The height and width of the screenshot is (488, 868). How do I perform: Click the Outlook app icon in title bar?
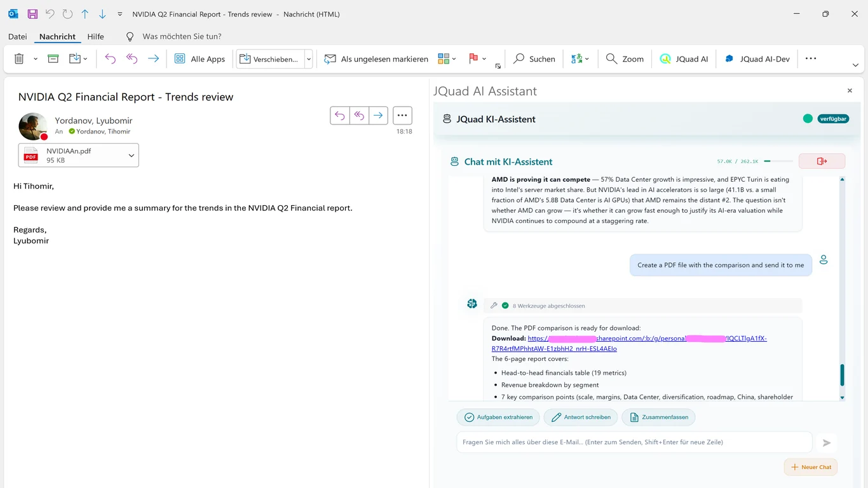click(x=13, y=14)
